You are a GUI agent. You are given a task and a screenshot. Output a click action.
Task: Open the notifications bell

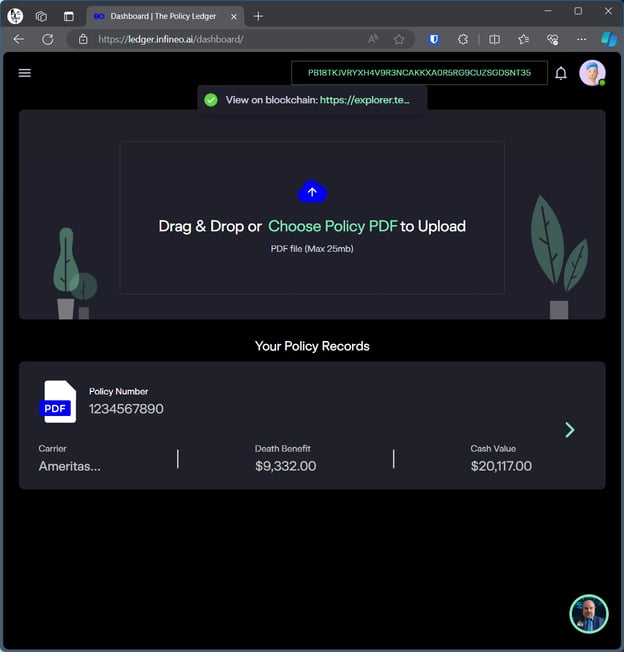[561, 73]
